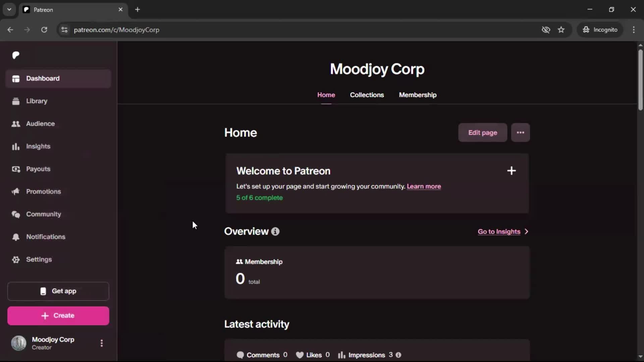Open the Library section
The image size is (644, 362).
click(58, 101)
